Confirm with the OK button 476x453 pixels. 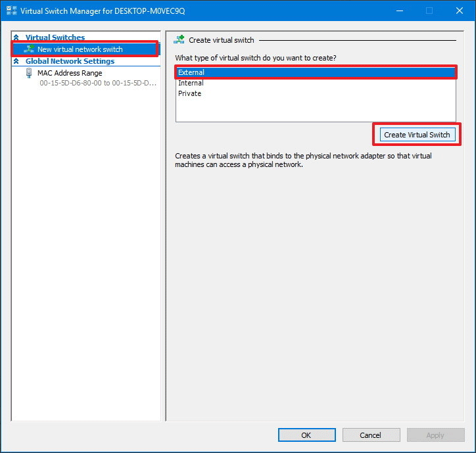point(306,435)
